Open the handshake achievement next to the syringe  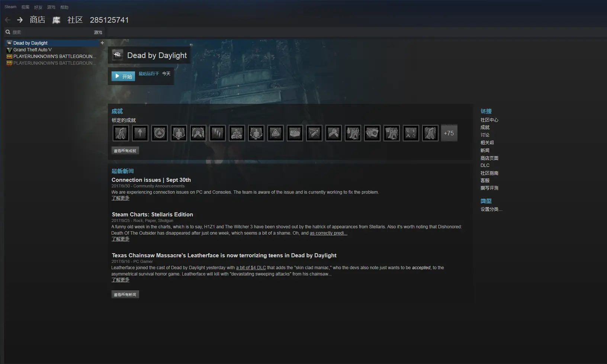point(334,133)
